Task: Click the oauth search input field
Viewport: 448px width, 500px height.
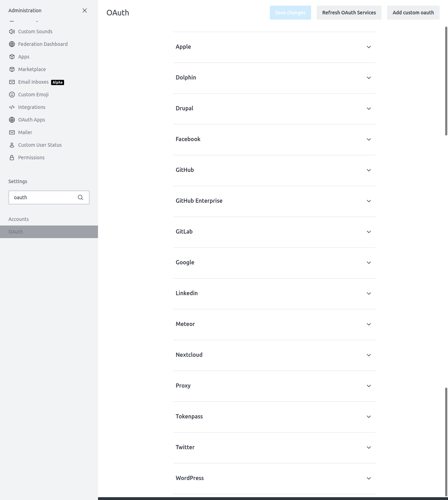Action: tap(42, 197)
